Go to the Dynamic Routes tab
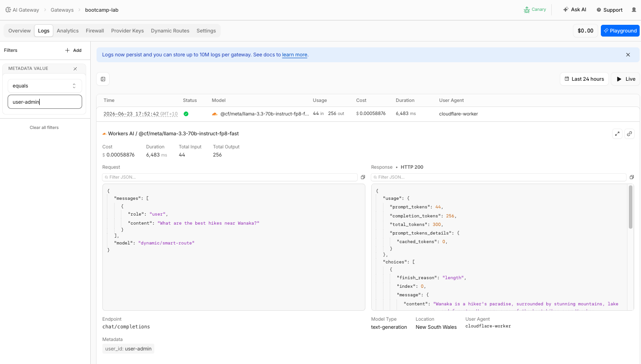Image resolution: width=641 pixels, height=364 pixels. 170,31
